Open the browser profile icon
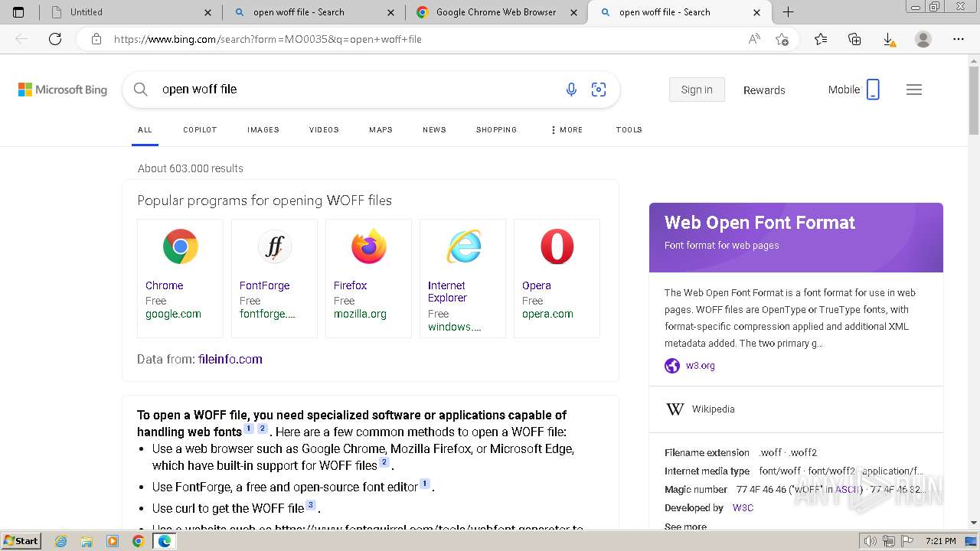 [923, 39]
